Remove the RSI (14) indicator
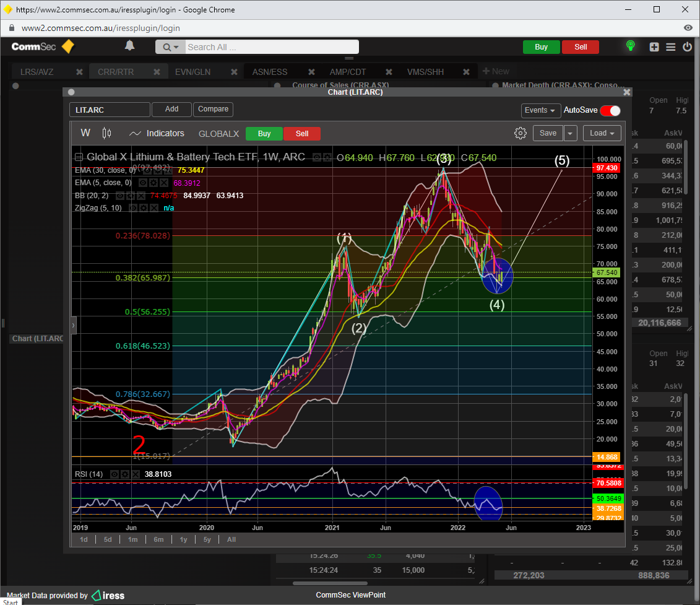The image size is (700, 605). [136, 474]
